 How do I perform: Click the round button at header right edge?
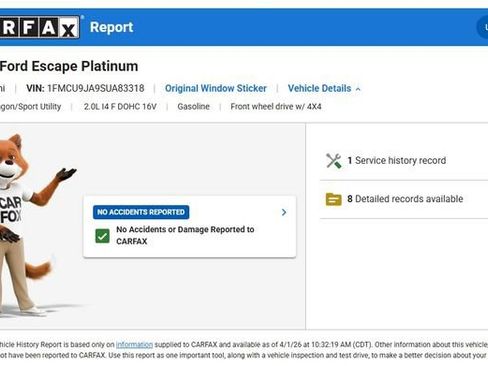pyautogui.click(x=483, y=27)
